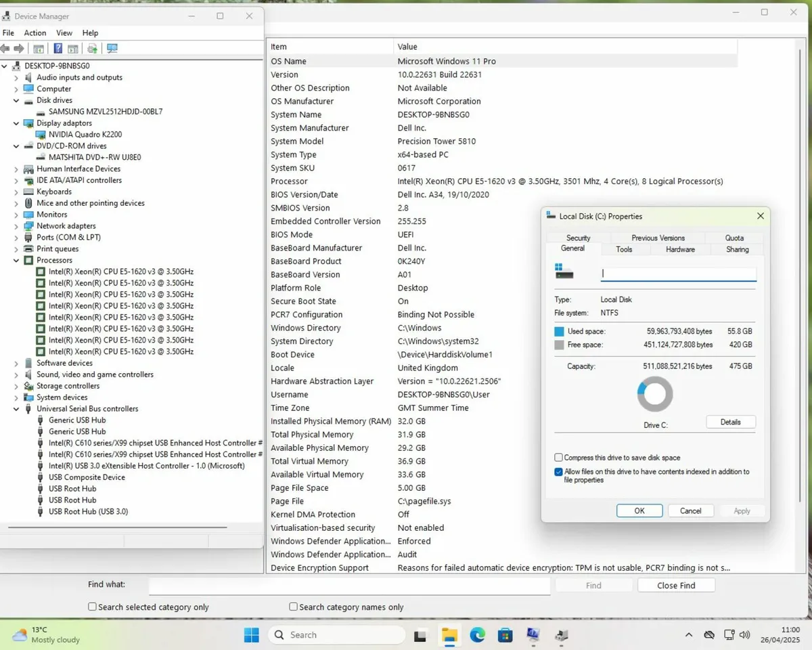Untick Allow files on this drive indexed checkbox
812x650 pixels.
pyautogui.click(x=558, y=472)
